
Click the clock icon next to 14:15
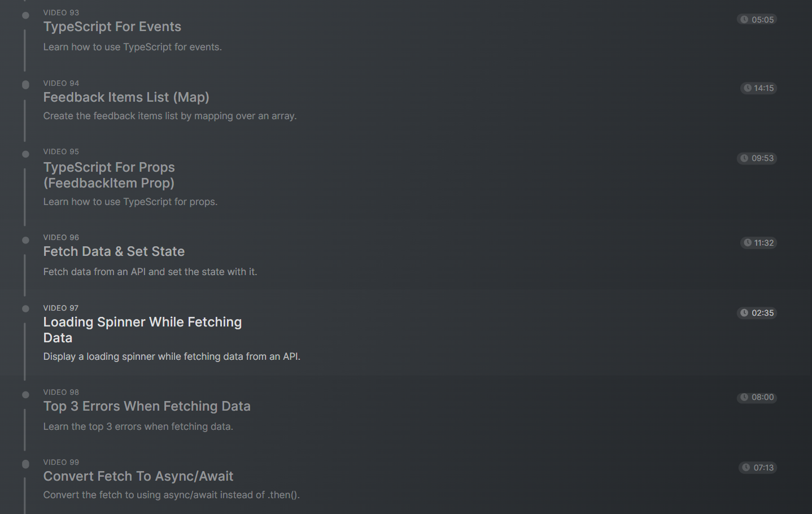[748, 88]
